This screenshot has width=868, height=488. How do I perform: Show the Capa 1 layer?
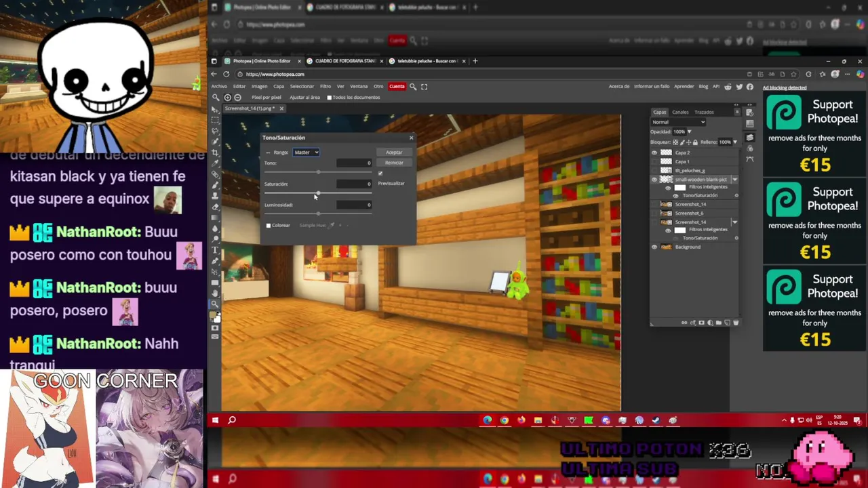point(654,161)
